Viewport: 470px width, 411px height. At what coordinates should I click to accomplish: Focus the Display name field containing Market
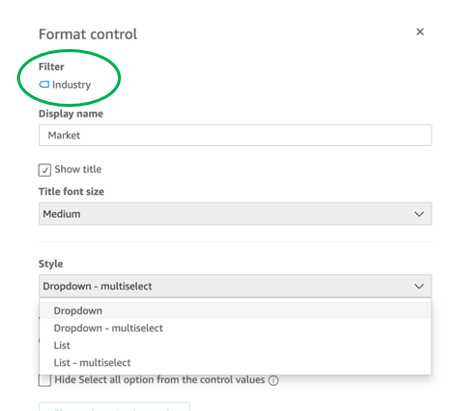pyautogui.click(x=235, y=135)
